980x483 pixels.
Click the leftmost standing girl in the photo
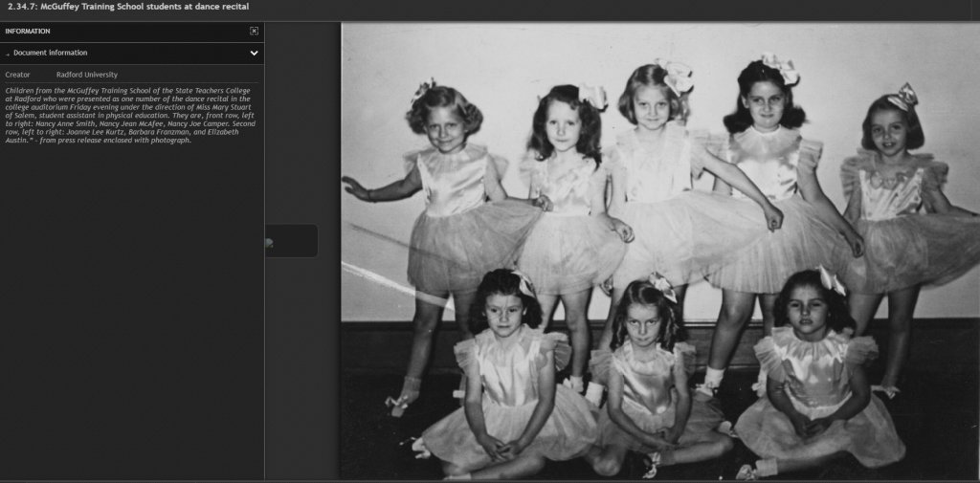click(x=446, y=191)
